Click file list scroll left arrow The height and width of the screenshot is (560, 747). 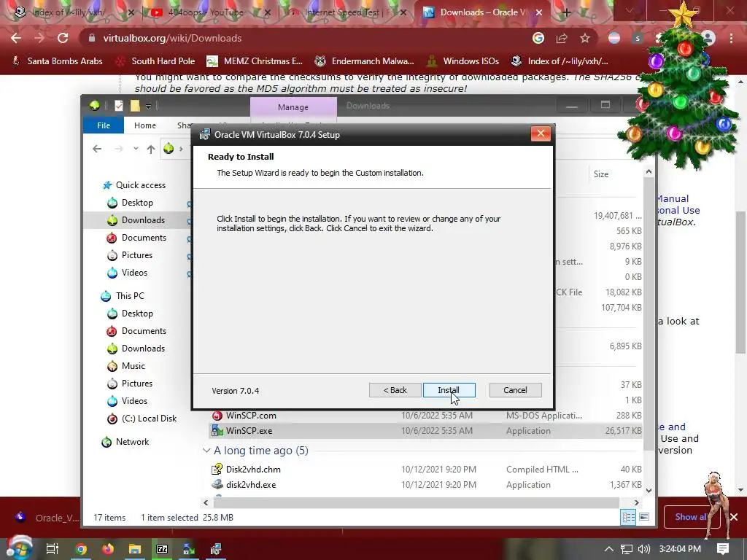[206, 503]
